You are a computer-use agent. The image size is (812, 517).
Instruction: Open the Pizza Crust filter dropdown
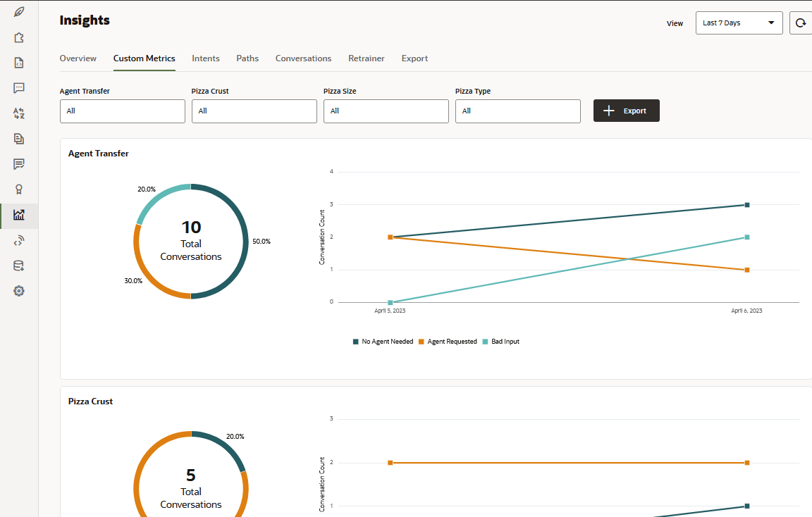coord(254,111)
